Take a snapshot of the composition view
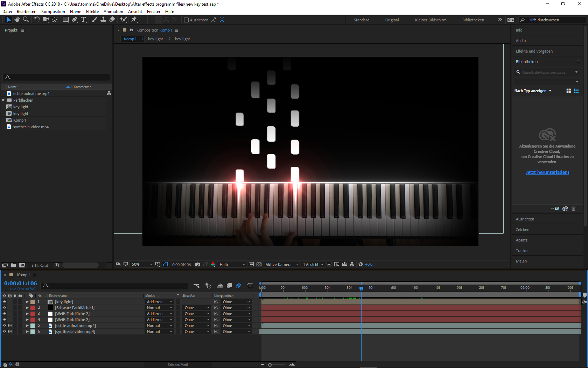This screenshot has width=588, height=368. [198, 265]
